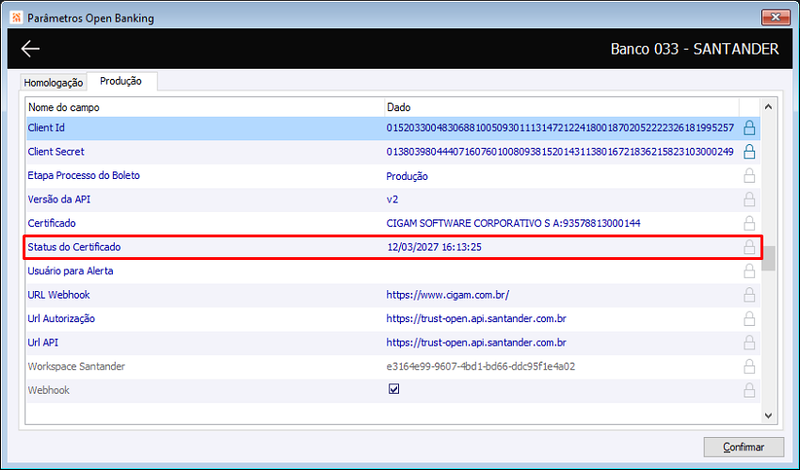Select the 'Url API' row label

43,342
